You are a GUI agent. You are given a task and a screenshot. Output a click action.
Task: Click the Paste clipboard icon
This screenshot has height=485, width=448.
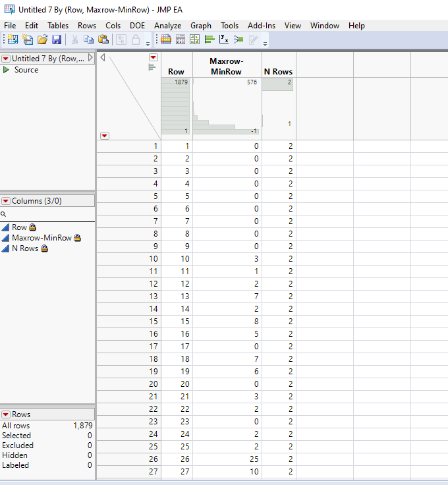click(x=103, y=40)
